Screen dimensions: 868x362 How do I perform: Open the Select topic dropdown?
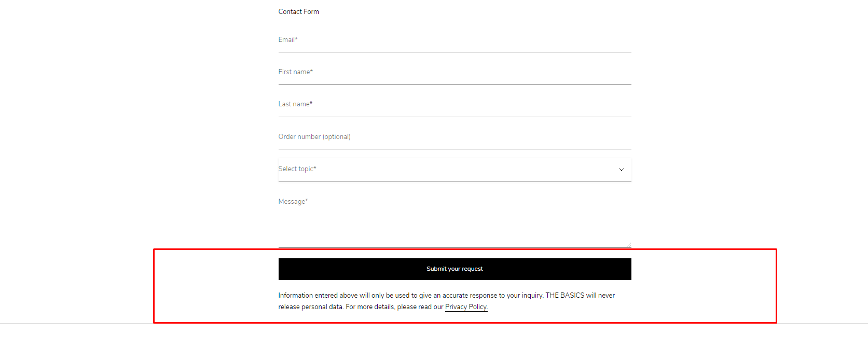[x=454, y=170]
